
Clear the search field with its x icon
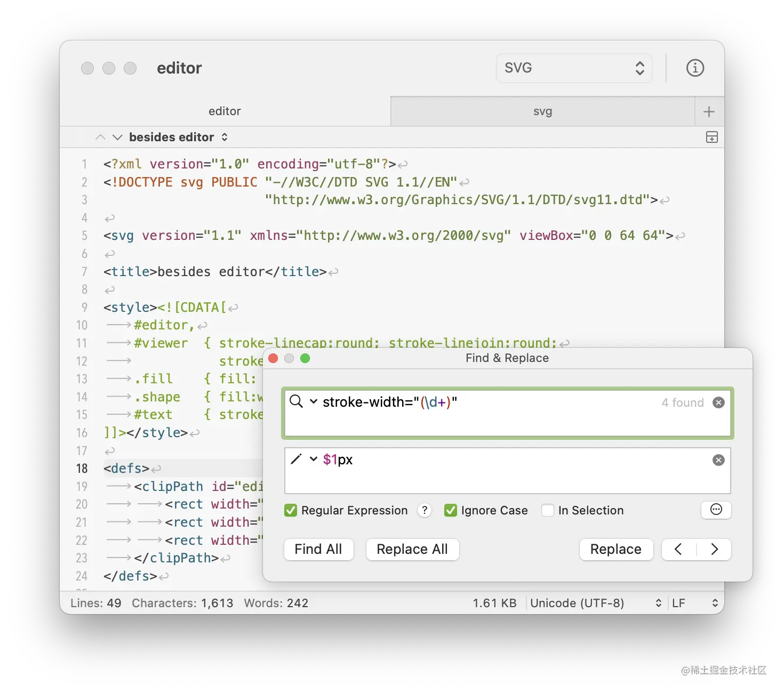[718, 402]
